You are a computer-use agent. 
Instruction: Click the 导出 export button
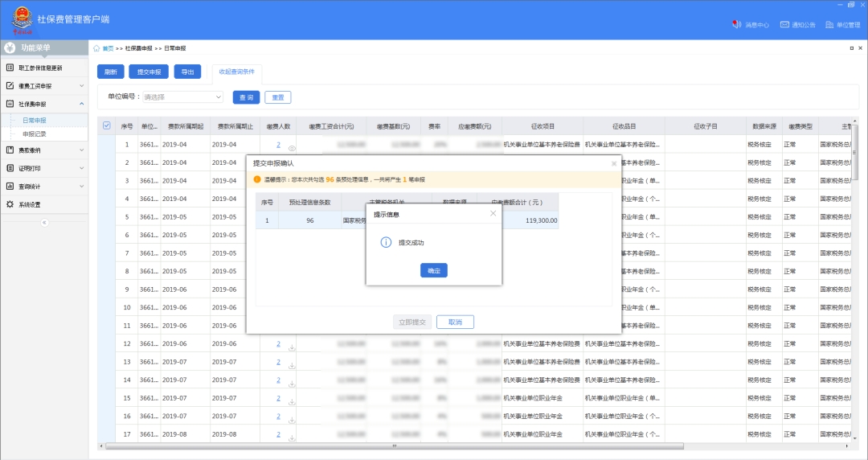187,72
